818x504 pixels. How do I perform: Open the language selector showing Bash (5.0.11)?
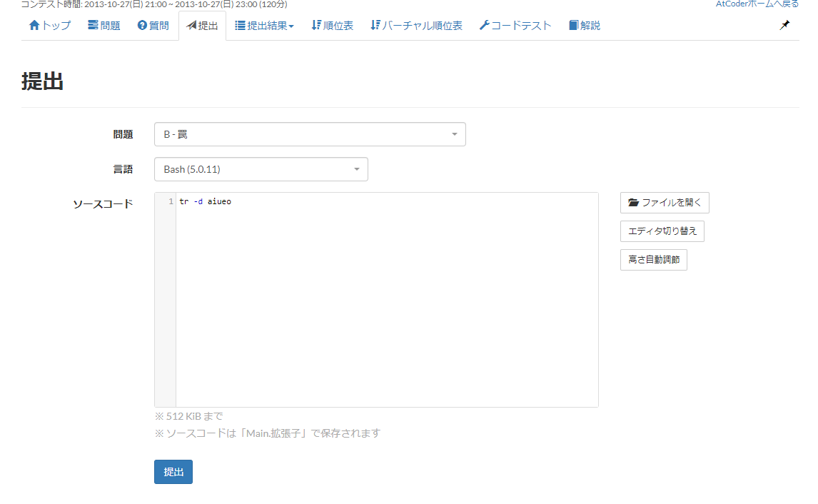[261, 169]
